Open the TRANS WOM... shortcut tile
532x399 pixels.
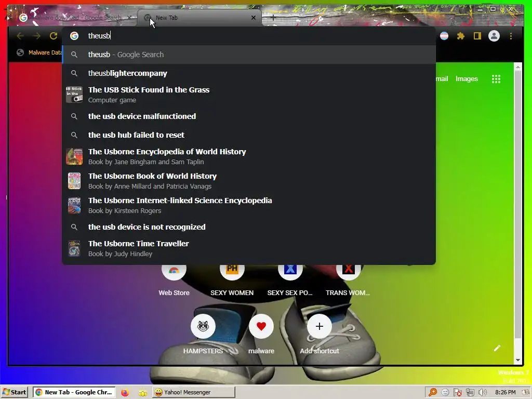(348, 279)
